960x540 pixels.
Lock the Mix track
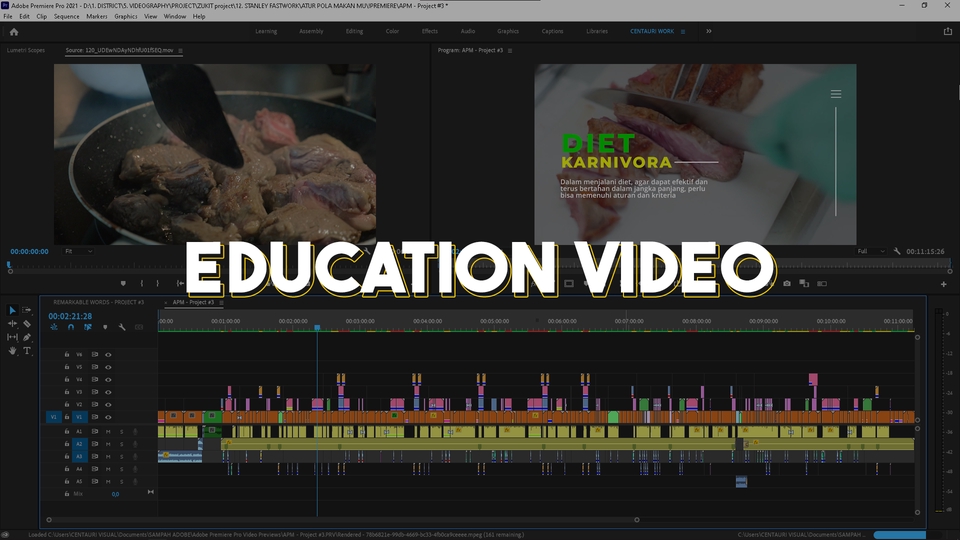[x=67, y=493]
